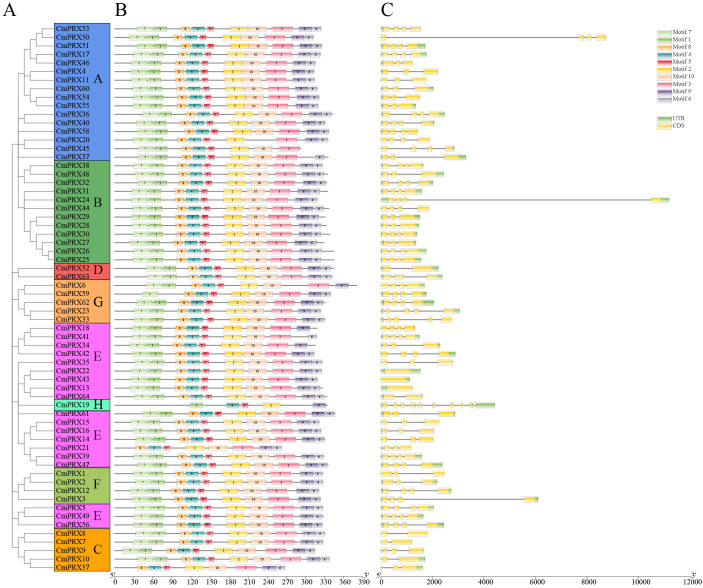
Task: Click the 6000 tick on gene axis
Action: coord(536,582)
